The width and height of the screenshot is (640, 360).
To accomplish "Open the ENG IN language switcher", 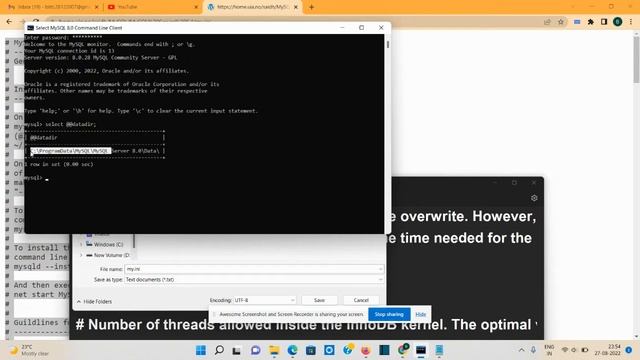I will (549, 350).
